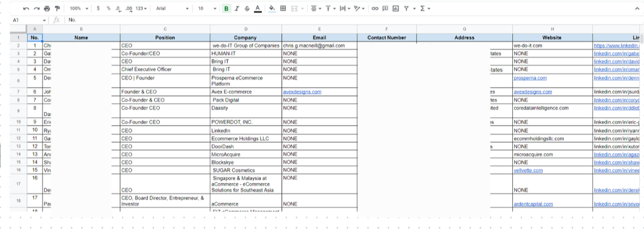Open the Text wrapping dropdown
This screenshot has width=644, height=234.
point(344,8)
